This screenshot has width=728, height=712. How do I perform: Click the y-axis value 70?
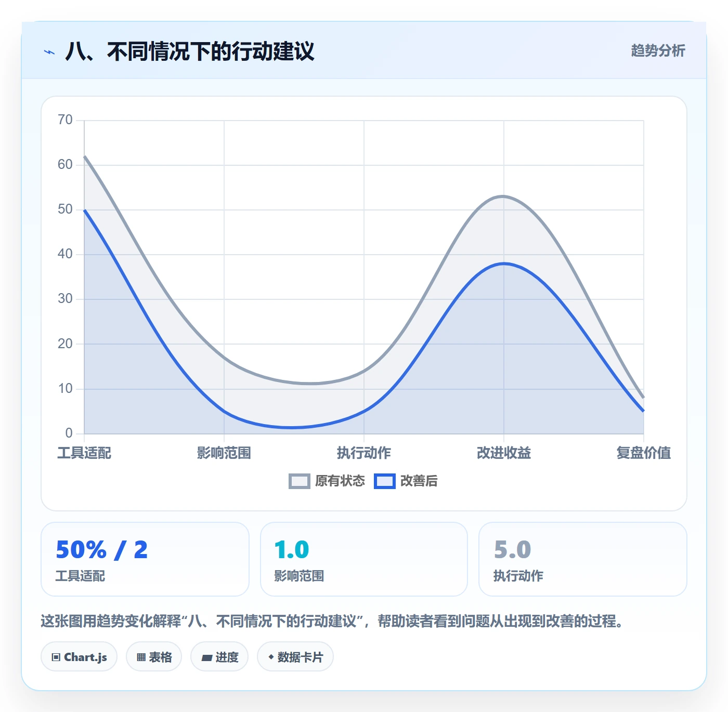pyautogui.click(x=65, y=120)
